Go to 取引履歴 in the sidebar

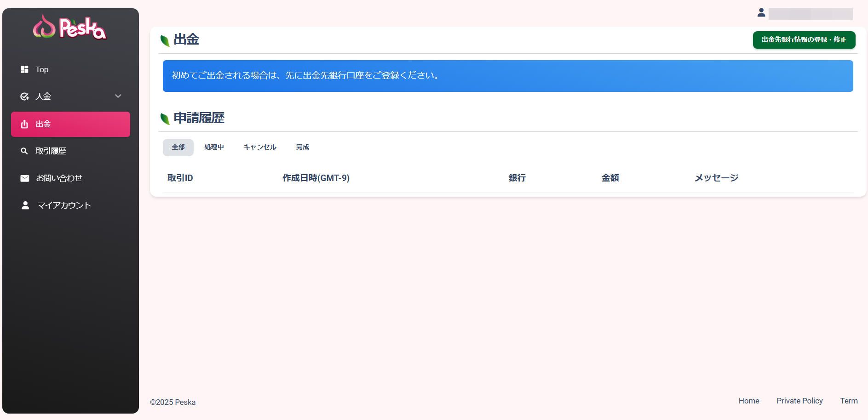point(51,151)
